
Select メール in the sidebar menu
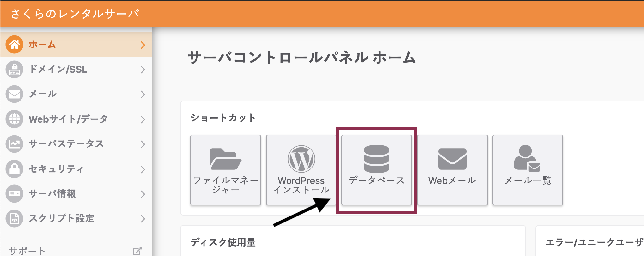[x=76, y=94]
